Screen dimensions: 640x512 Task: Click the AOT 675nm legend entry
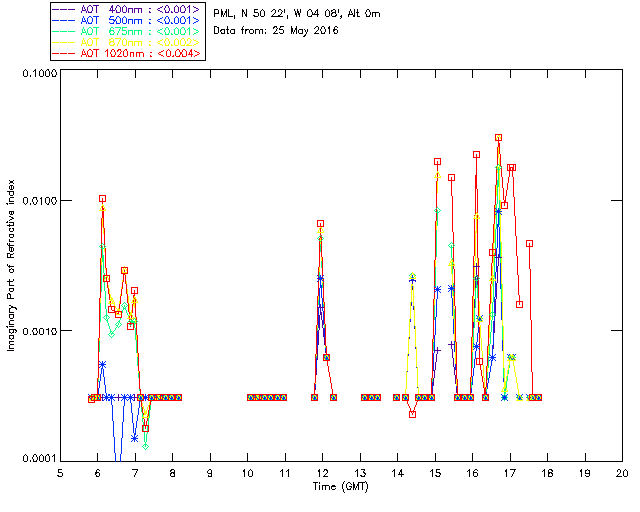128,31
